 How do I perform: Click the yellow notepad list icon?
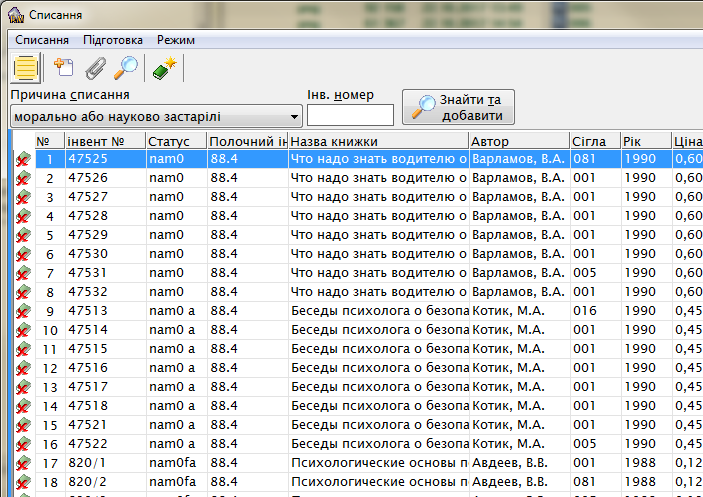26,68
